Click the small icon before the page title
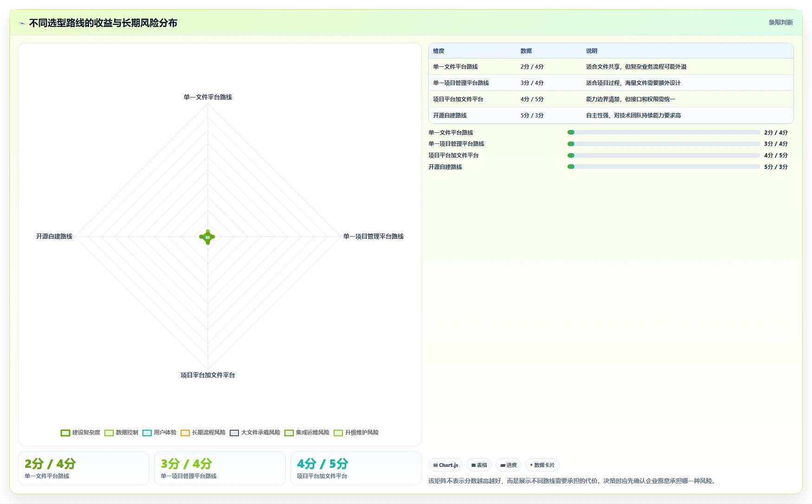 [22, 23]
